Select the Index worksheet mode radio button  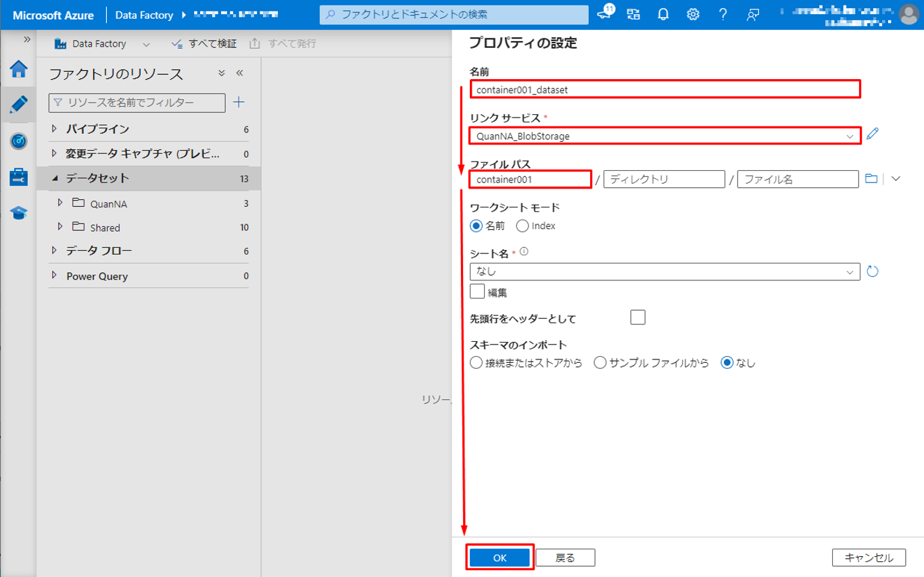(x=522, y=226)
